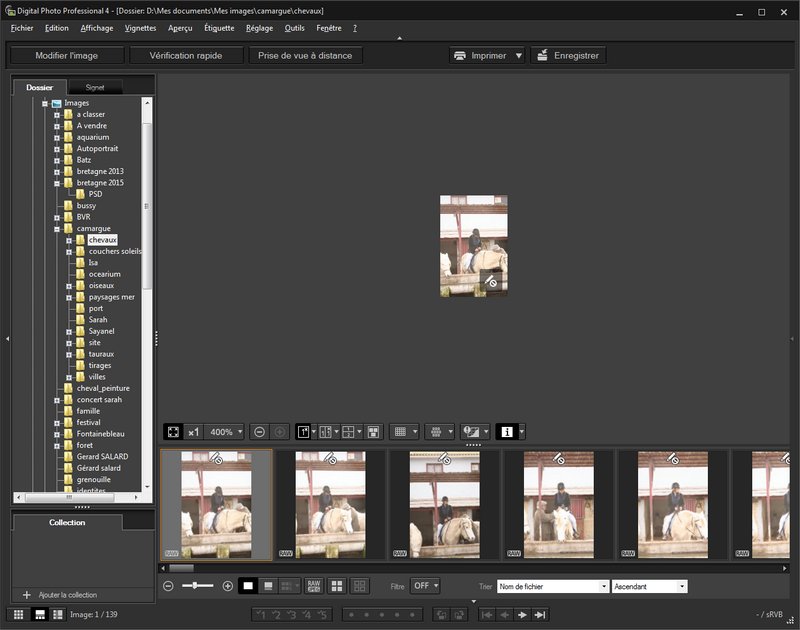Image resolution: width=800 pixels, height=630 pixels.
Task: Open the Affichage menu
Action: [97, 28]
